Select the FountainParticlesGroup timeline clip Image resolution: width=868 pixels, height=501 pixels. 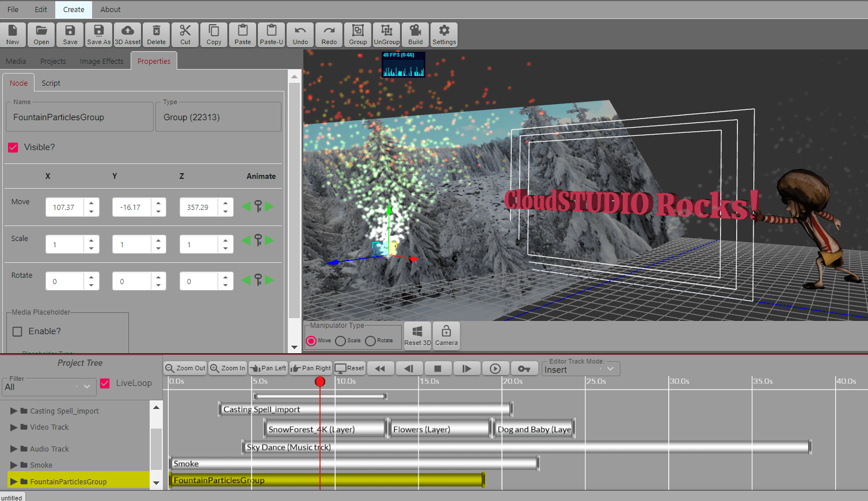click(327, 480)
